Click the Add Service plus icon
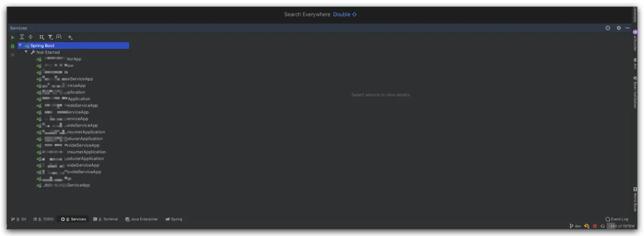The height and width of the screenshot is (236, 644). coord(70,38)
